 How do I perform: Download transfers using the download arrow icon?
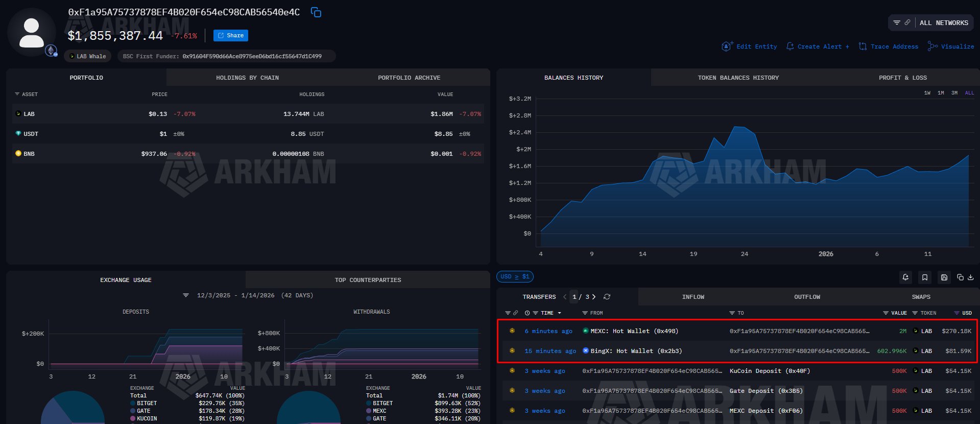pos(970,277)
